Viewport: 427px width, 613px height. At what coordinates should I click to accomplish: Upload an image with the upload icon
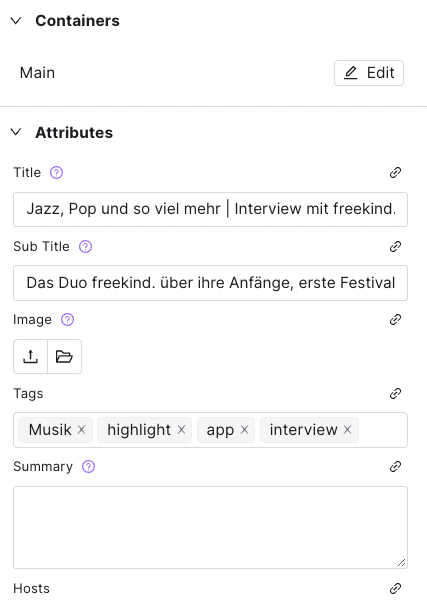(30, 357)
